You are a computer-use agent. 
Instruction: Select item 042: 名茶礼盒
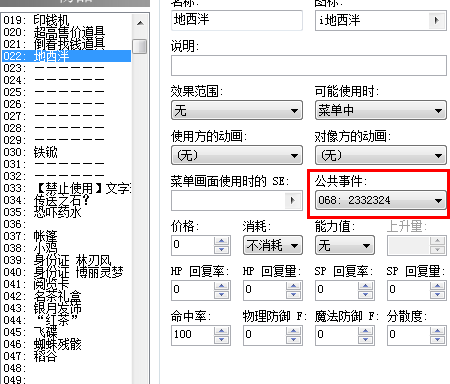point(67,296)
